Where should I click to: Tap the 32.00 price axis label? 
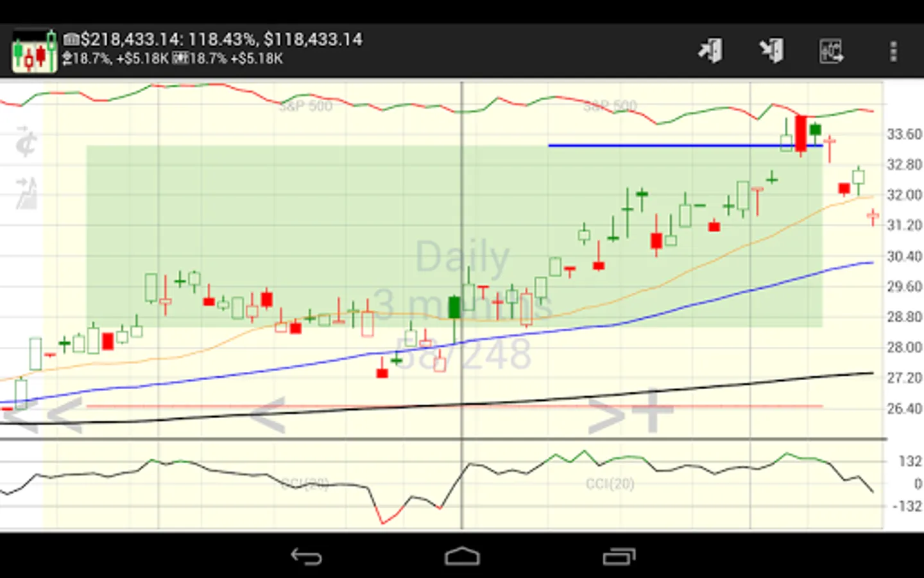tap(904, 195)
